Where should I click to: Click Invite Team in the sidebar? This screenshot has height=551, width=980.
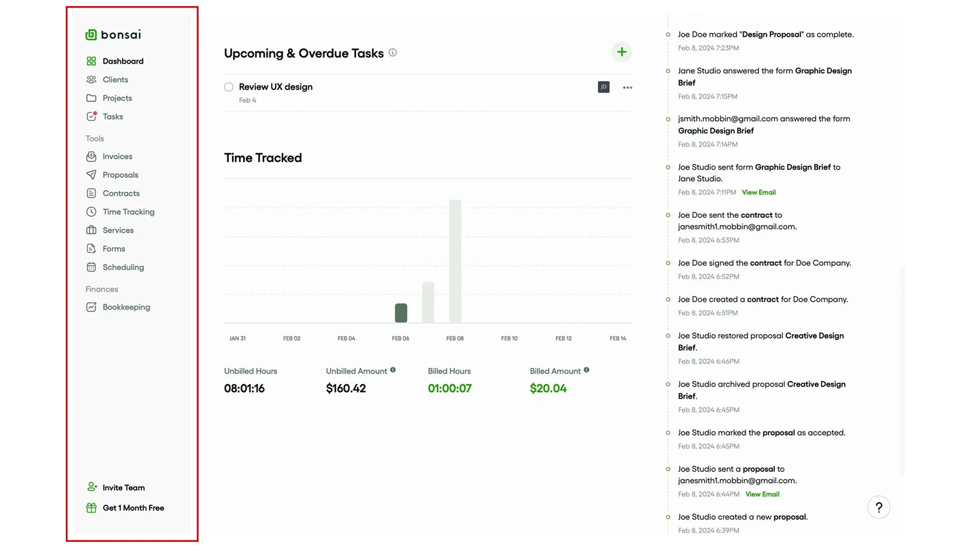pos(124,488)
